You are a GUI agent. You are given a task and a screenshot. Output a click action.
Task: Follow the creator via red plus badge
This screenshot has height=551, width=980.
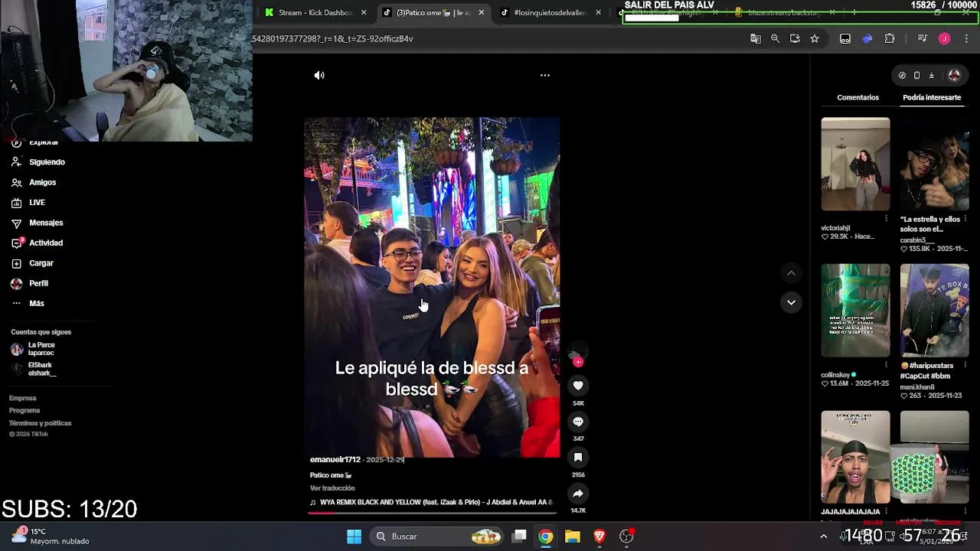[578, 362]
